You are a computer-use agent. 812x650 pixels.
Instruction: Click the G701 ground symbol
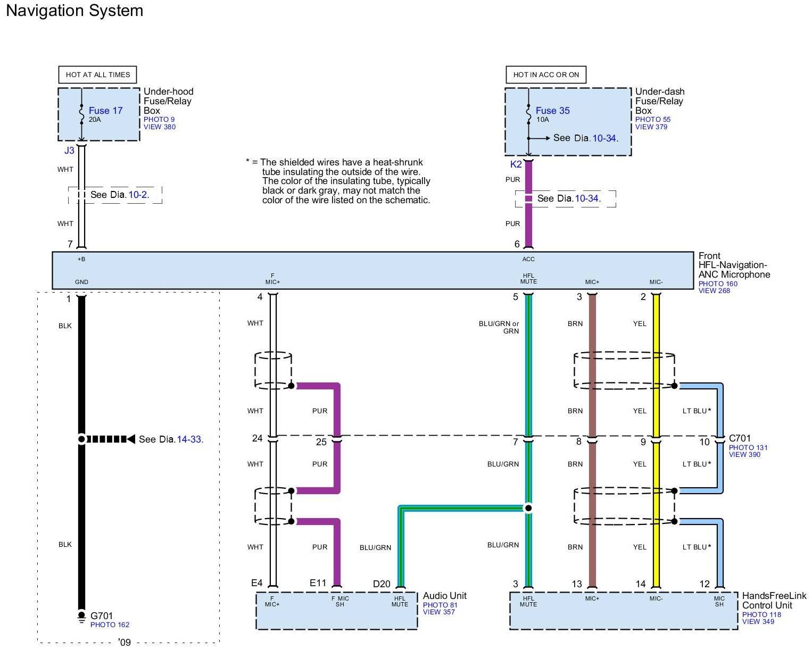click(x=81, y=616)
